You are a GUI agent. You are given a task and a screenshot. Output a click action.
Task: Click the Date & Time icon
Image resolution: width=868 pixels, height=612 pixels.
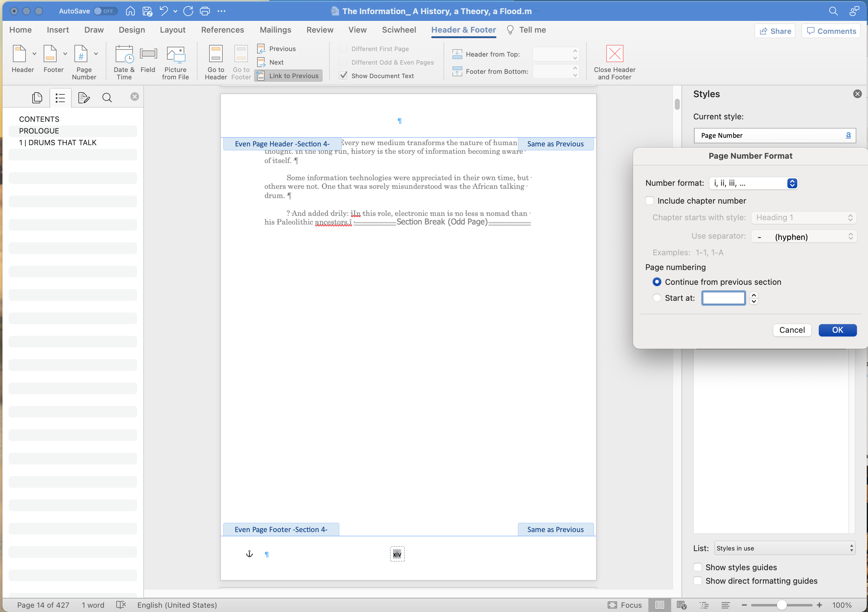[124, 55]
